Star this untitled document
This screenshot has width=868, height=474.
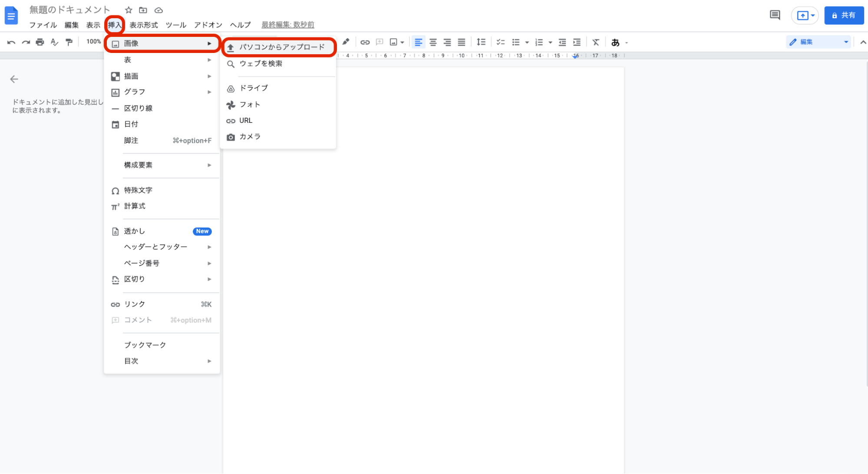(x=129, y=10)
